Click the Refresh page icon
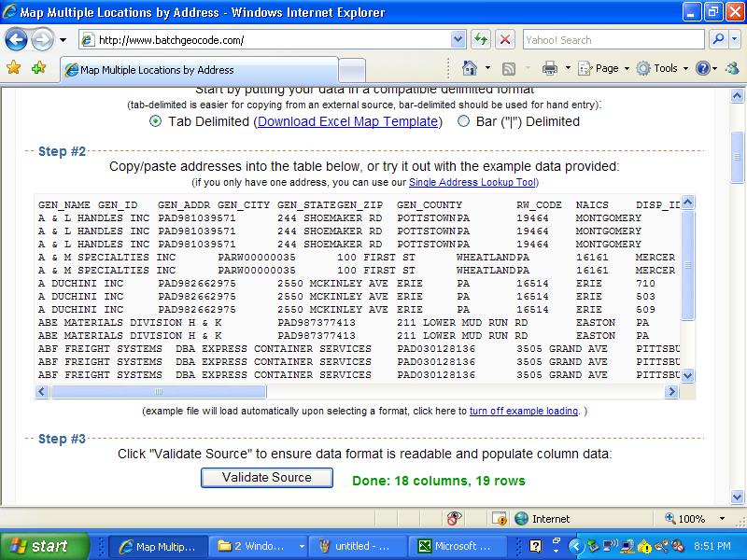This screenshot has height=560, width=747. 481,40
